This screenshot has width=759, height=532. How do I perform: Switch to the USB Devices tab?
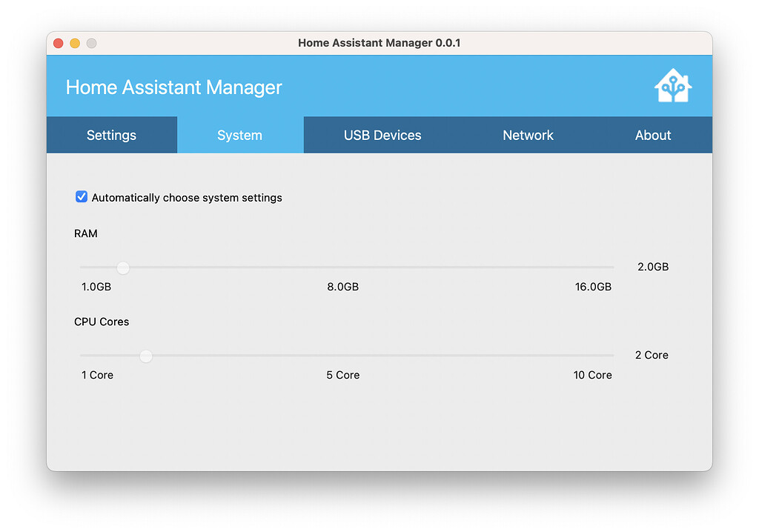click(382, 135)
